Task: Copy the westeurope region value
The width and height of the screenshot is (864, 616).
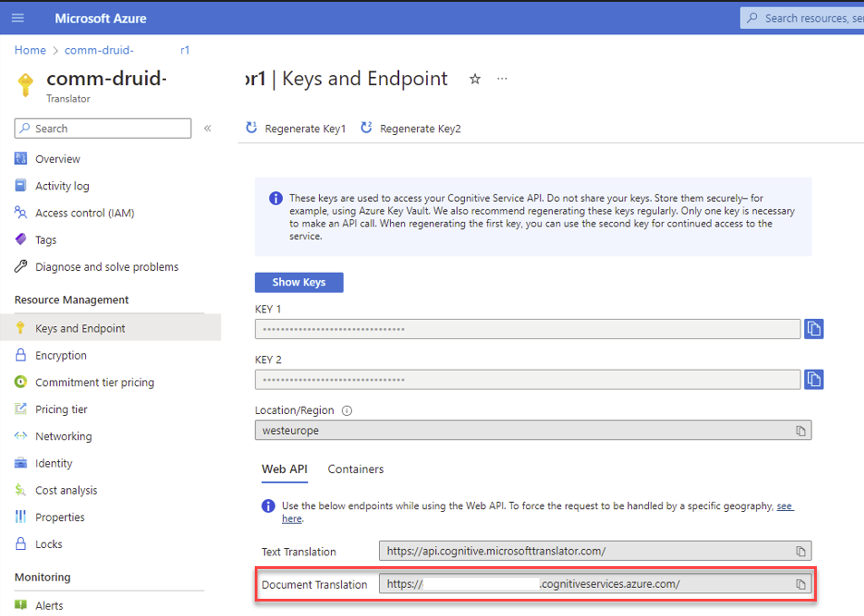Action: (x=801, y=430)
